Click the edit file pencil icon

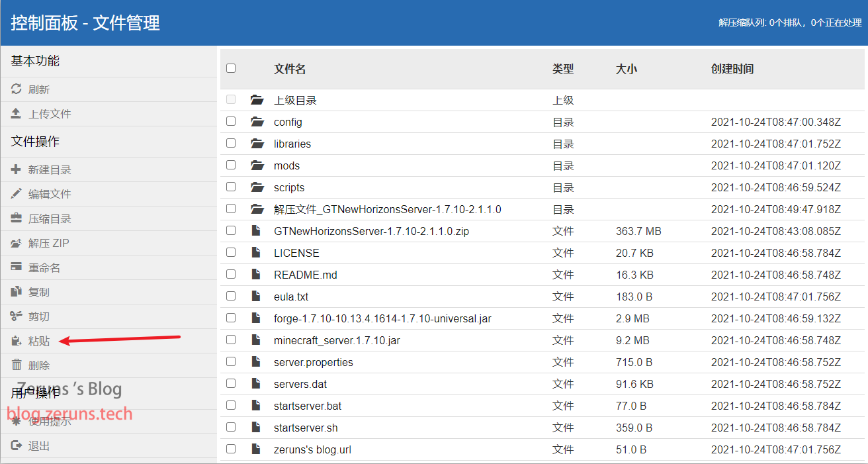[17, 194]
